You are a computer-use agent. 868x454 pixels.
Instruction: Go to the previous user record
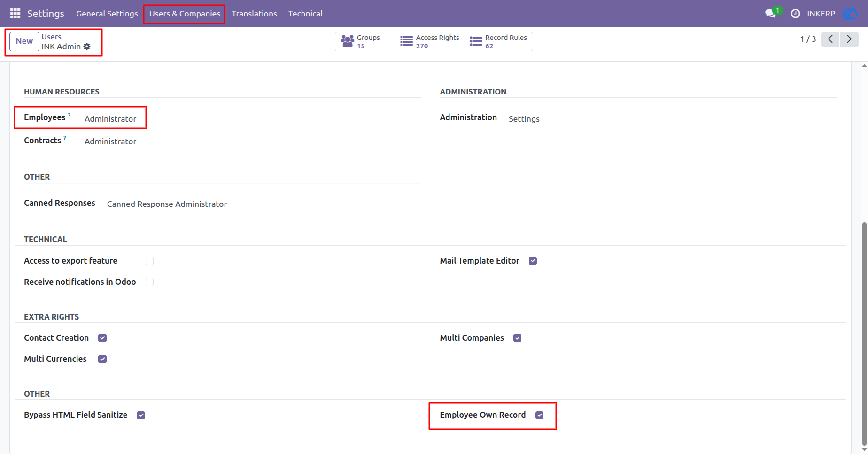coord(830,39)
